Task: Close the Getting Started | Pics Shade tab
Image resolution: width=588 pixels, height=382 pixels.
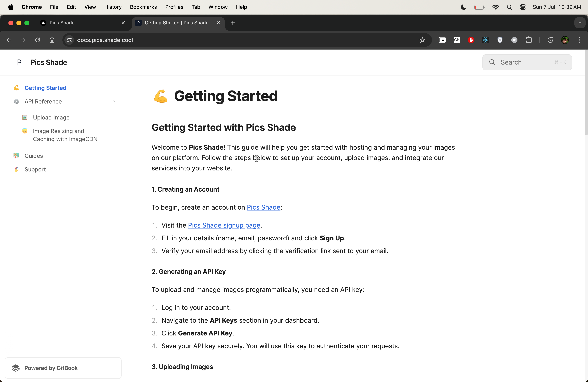Action: (218, 23)
